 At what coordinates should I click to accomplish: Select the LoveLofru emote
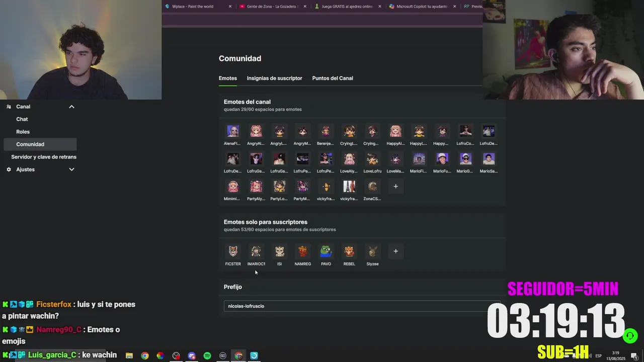coord(372,159)
